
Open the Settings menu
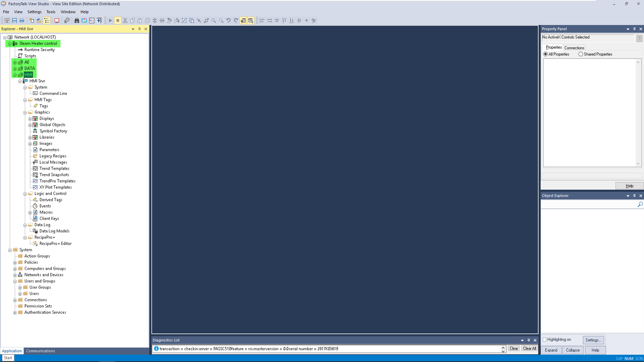pos(34,12)
